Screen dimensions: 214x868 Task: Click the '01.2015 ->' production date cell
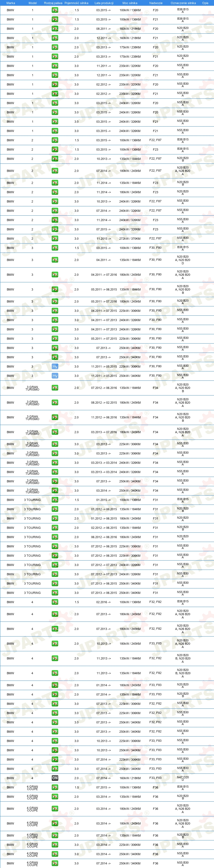(104, 500)
